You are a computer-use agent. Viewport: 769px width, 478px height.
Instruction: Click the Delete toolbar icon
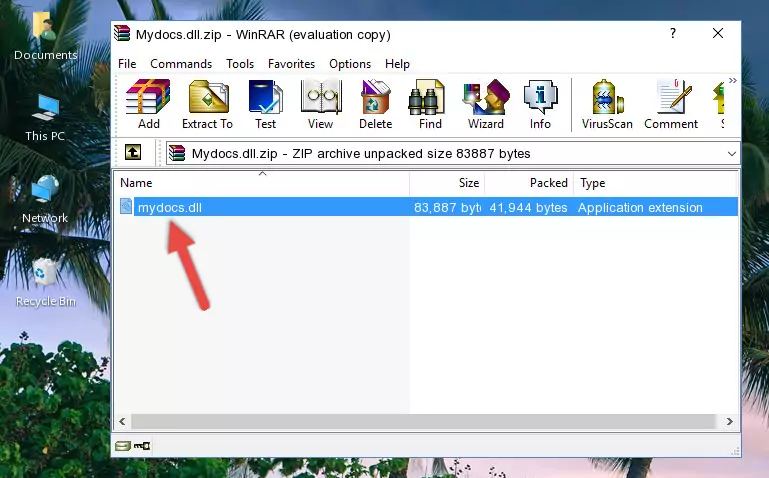click(376, 104)
